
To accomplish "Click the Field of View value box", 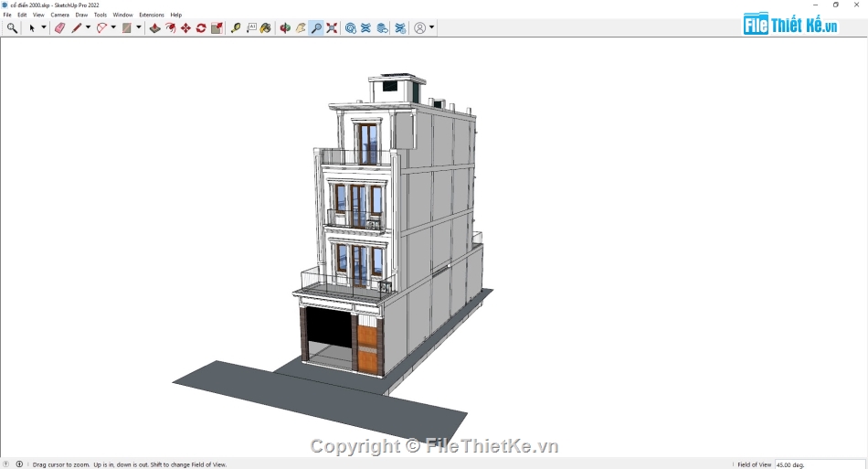I will tap(820, 464).
